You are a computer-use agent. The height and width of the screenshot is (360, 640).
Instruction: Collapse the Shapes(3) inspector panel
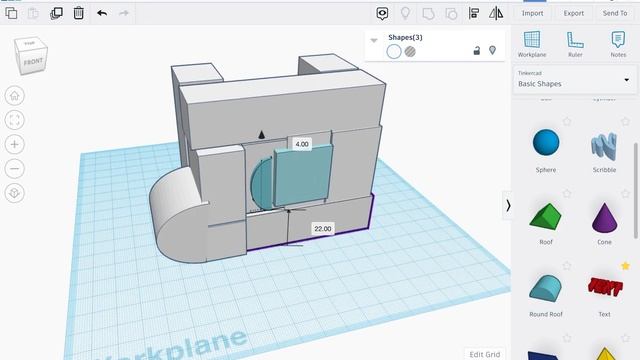pos(374,40)
